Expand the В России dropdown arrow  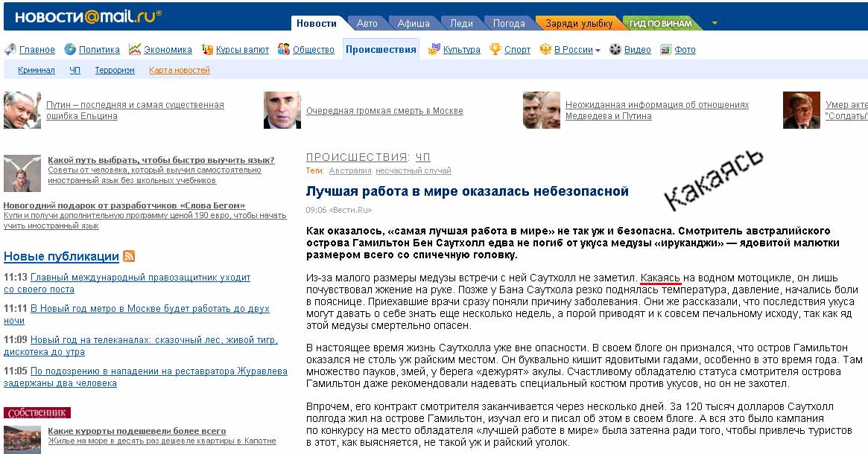(598, 51)
